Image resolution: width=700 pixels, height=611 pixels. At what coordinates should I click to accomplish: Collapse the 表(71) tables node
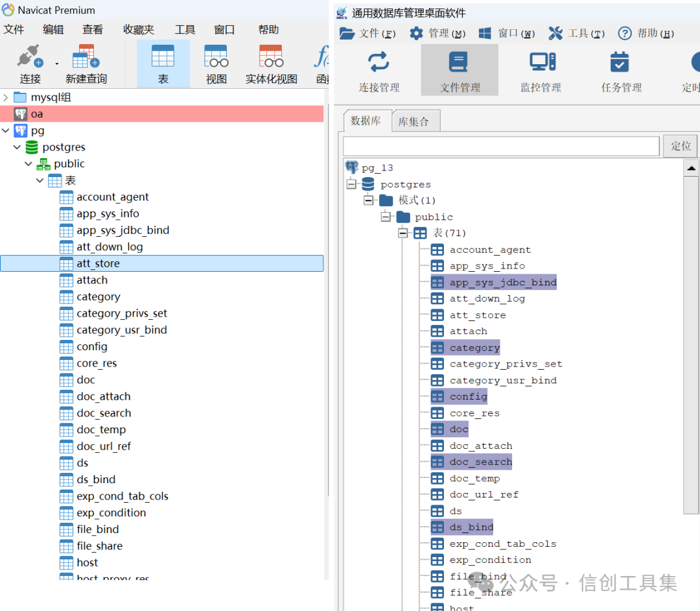pyautogui.click(x=402, y=233)
